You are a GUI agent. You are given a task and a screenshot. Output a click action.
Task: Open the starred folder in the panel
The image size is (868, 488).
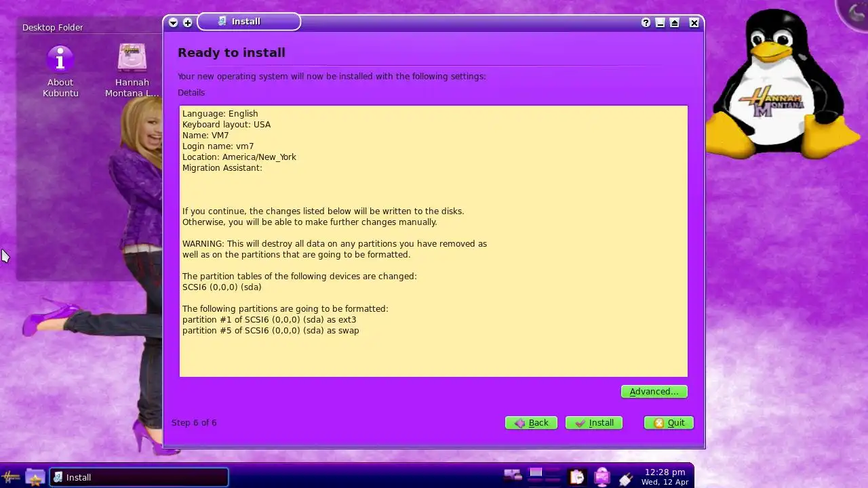(35, 477)
